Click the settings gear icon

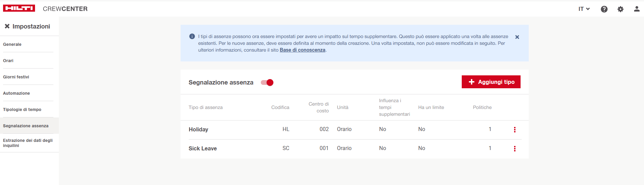[x=620, y=9]
